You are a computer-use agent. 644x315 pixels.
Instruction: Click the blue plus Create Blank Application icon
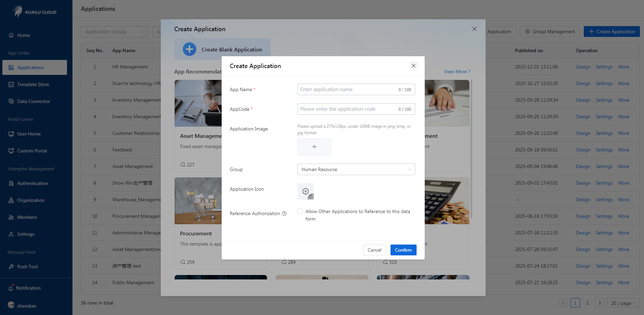(190, 49)
